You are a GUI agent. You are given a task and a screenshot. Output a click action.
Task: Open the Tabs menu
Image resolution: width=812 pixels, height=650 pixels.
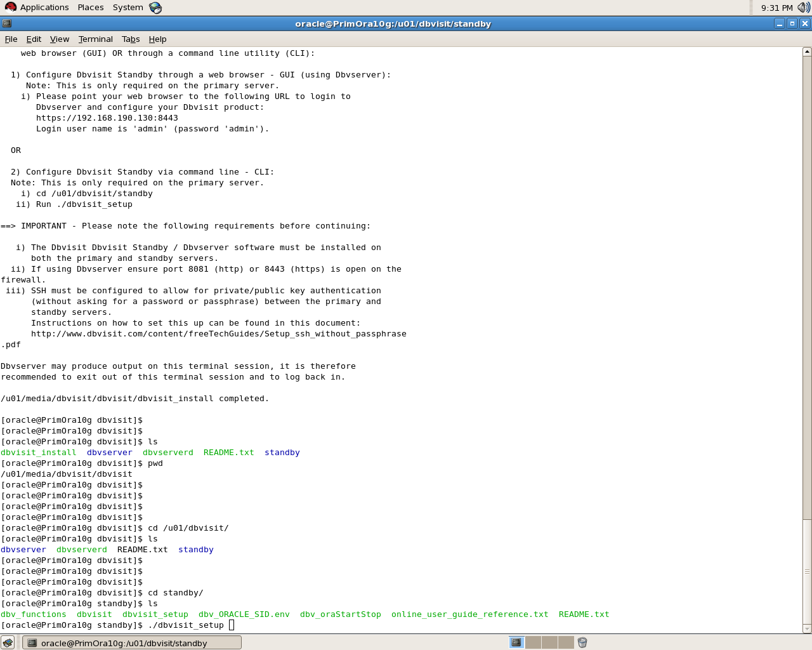131,39
